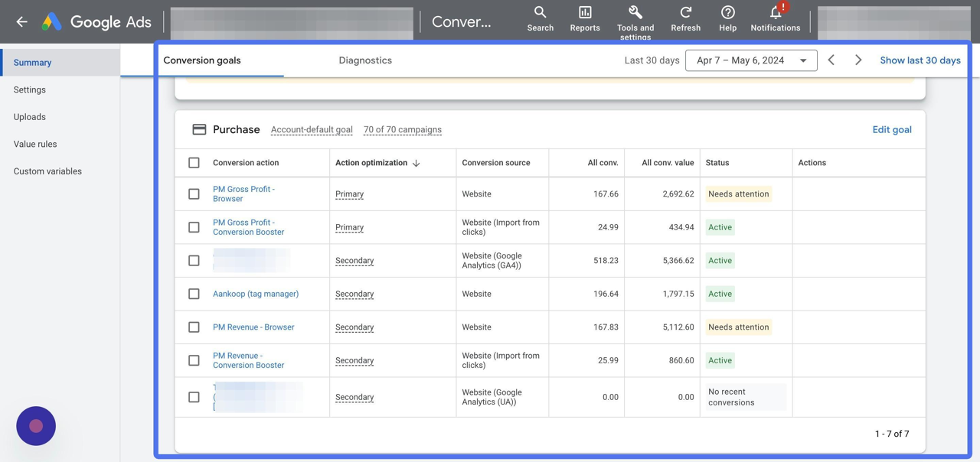Viewport: 980px width, 462px height.
Task: Switch to the Diagnostics tab
Action: (365, 60)
